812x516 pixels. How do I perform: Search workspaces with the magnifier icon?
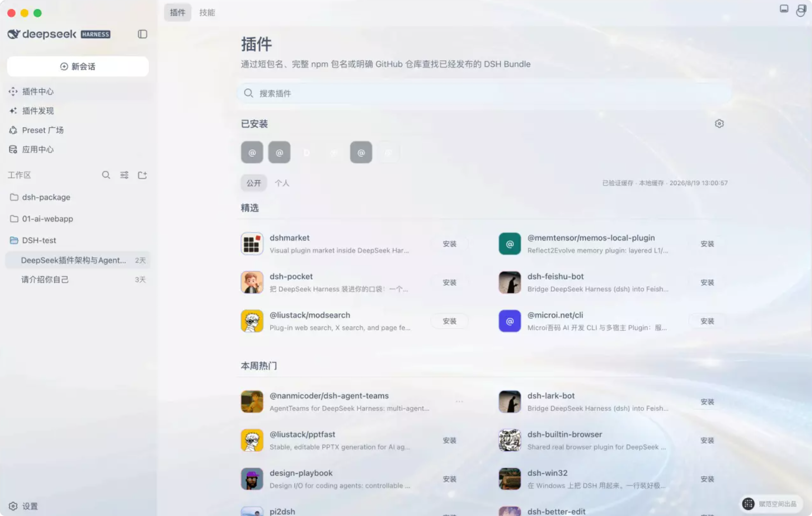(x=106, y=175)
